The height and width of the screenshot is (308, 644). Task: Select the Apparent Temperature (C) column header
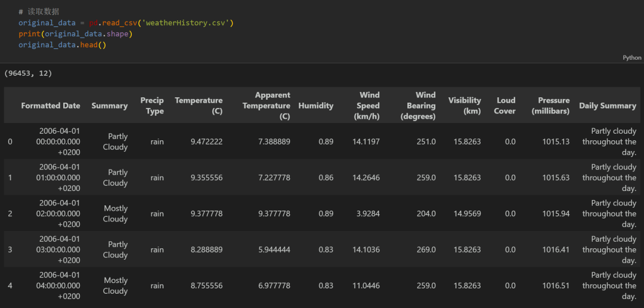[267, 106]
